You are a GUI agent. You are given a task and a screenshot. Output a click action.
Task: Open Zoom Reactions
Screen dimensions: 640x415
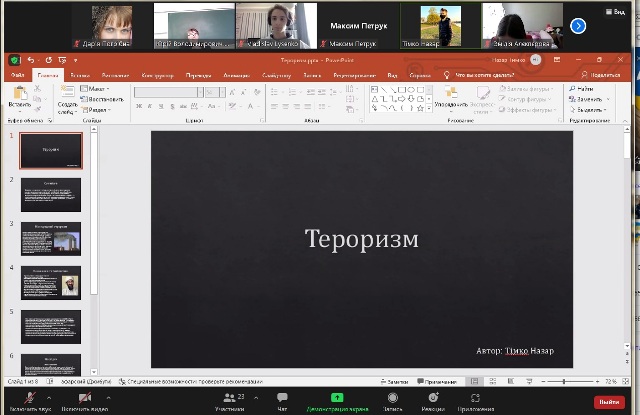pyautogui.click(x=433, y=398)
